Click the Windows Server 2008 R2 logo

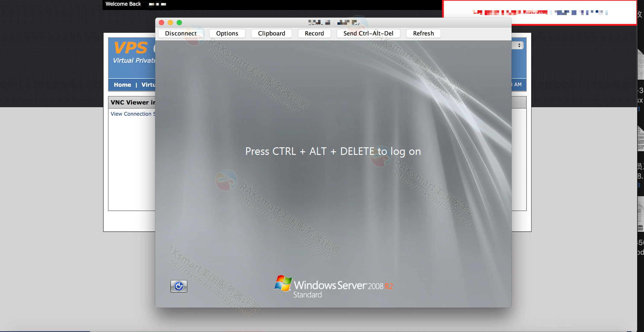pyautogui.click(x=333, y=286)
